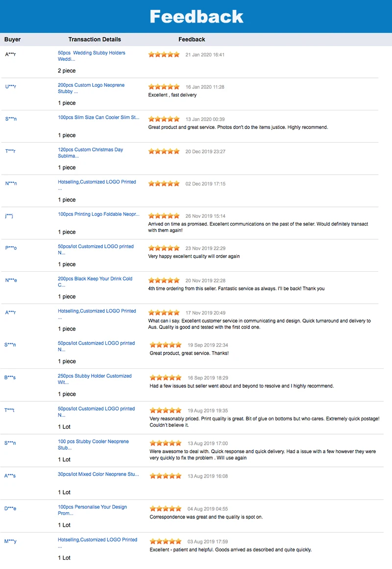392x569 pixels.
Task: Visit 120pcs Custom Christmas Day Sublimation listing
Action: click(90, 153)
